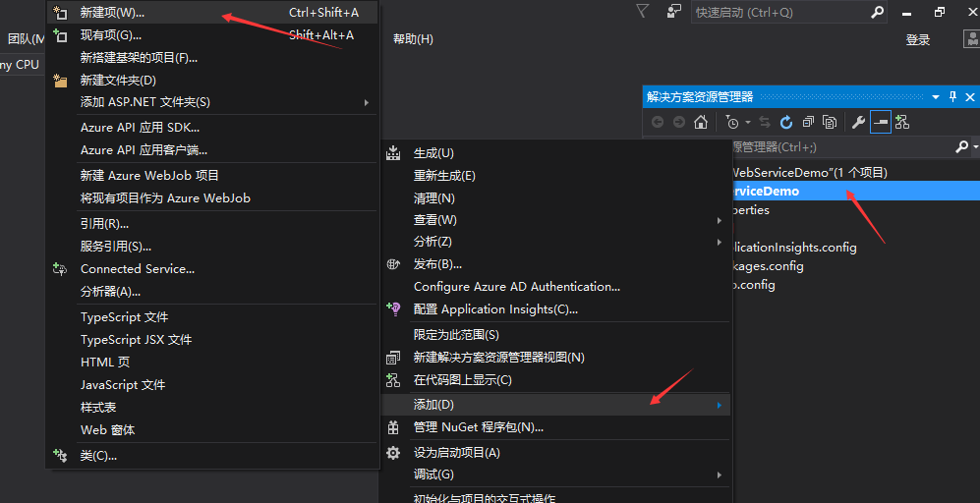Add a Web 窗体 item
The image size is (980, 503).
[212, 430]
